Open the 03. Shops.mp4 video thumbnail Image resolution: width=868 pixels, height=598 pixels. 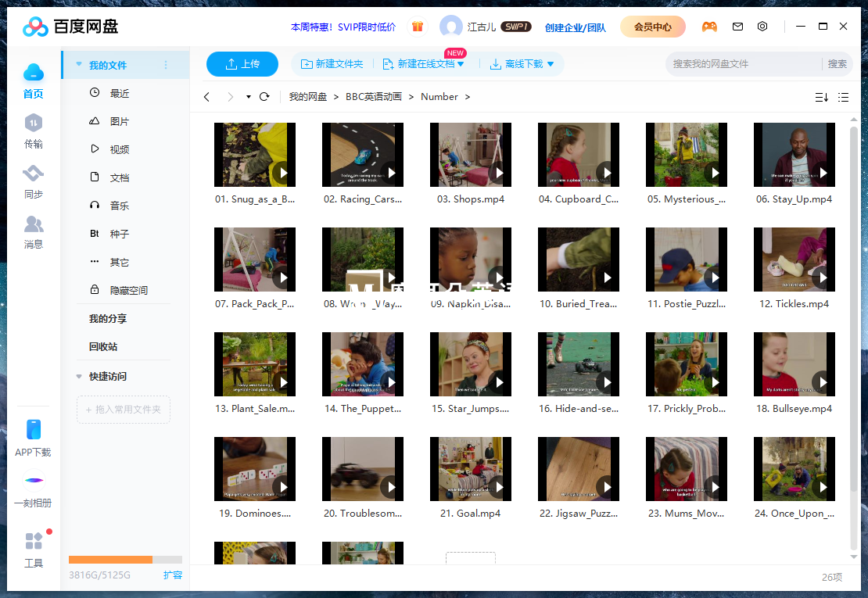tap(471, 154)
